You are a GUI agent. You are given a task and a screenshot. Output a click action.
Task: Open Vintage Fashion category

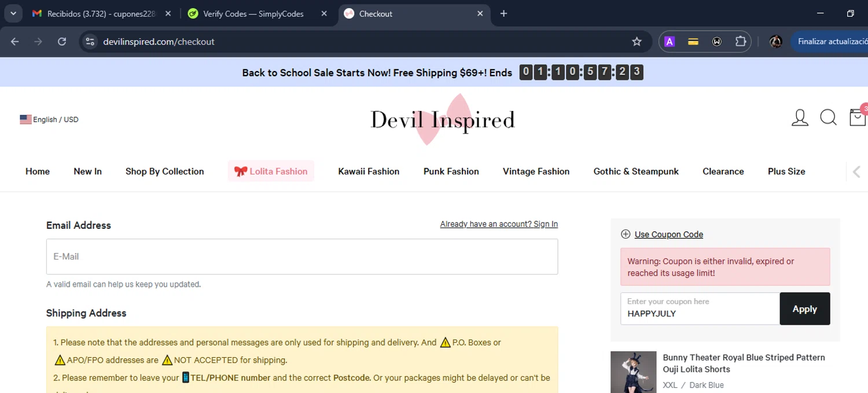[x=536, y=171]
